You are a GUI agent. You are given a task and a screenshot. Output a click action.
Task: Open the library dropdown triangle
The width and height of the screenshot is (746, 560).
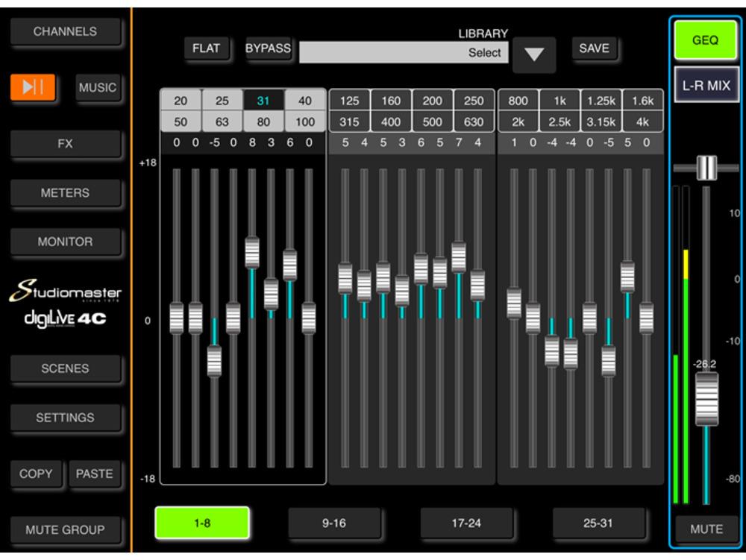click(x=534, y=54)
